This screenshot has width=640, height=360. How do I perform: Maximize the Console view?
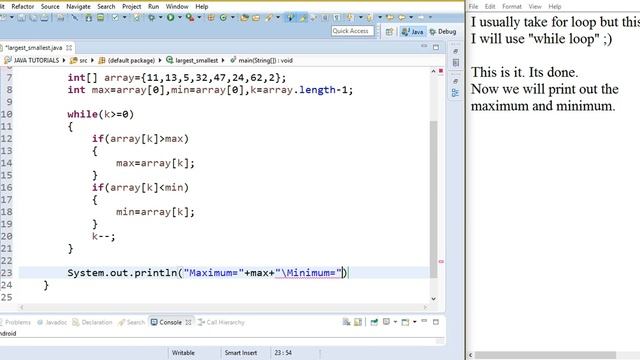click(x=436, y=322)
